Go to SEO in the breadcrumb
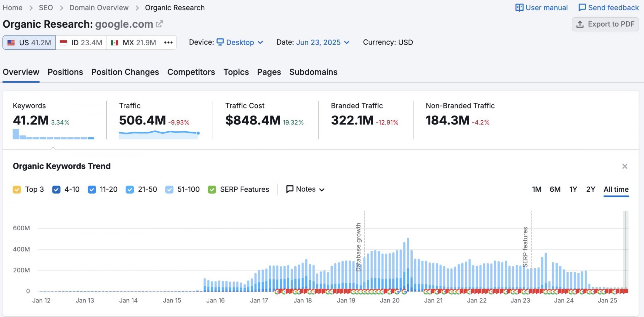Image resolution: width=644 pixels, height=317 pixels. (x=46, y=8)
